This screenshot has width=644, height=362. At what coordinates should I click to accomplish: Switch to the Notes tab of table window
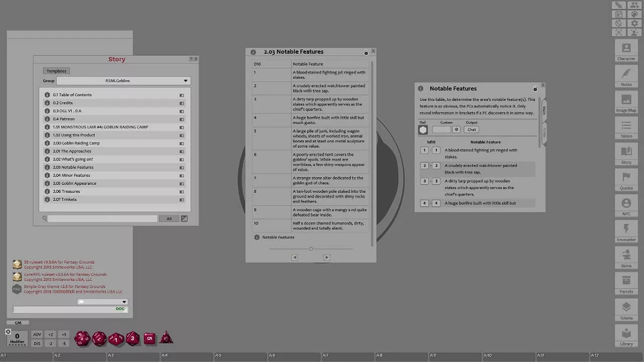click(x=544, y=132)
